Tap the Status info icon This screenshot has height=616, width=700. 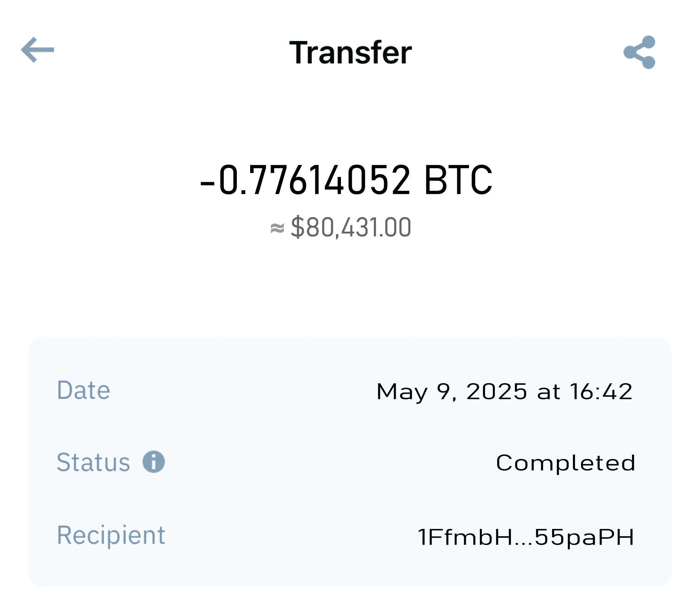153,462
